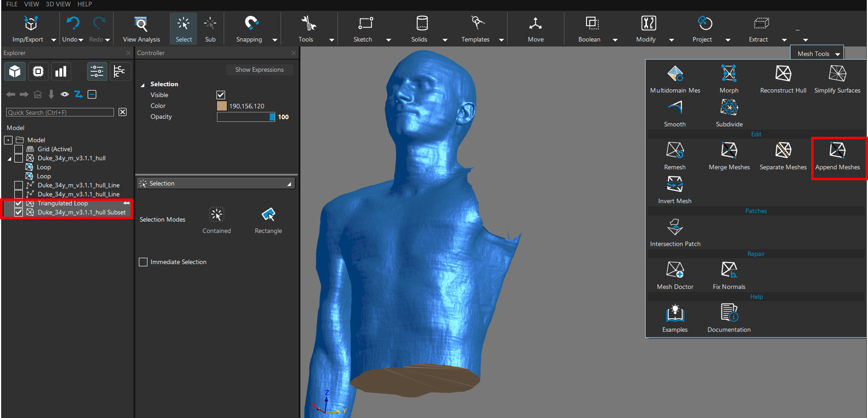Viewport: 868px width, 418px height.
Task: Select the Remesh tool
Action: [x=675, y=151]
